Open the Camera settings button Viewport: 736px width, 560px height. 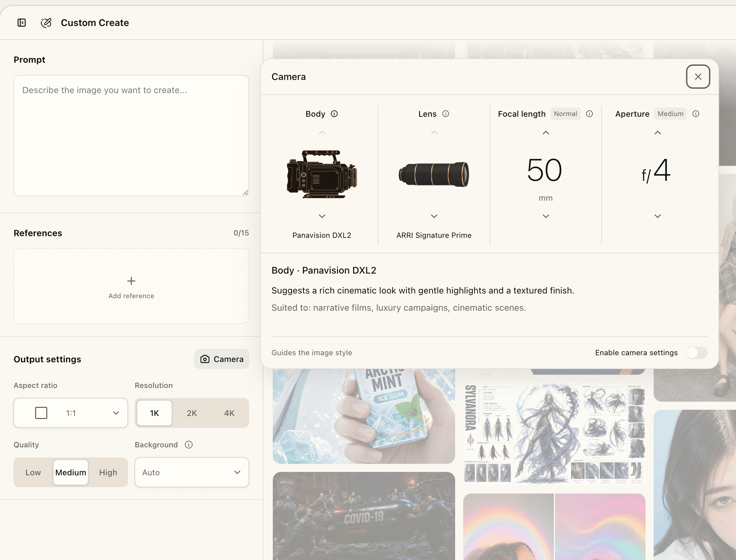[x=221, y=359]
